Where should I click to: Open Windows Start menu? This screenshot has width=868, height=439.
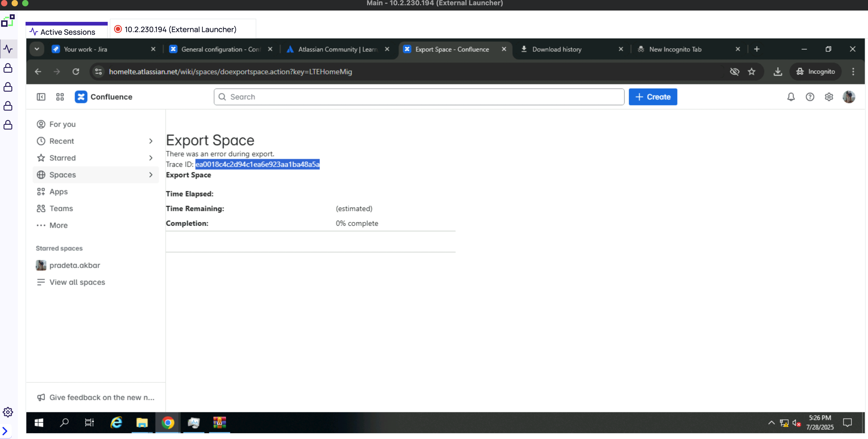pyautogui.click(x=39, y=422)
